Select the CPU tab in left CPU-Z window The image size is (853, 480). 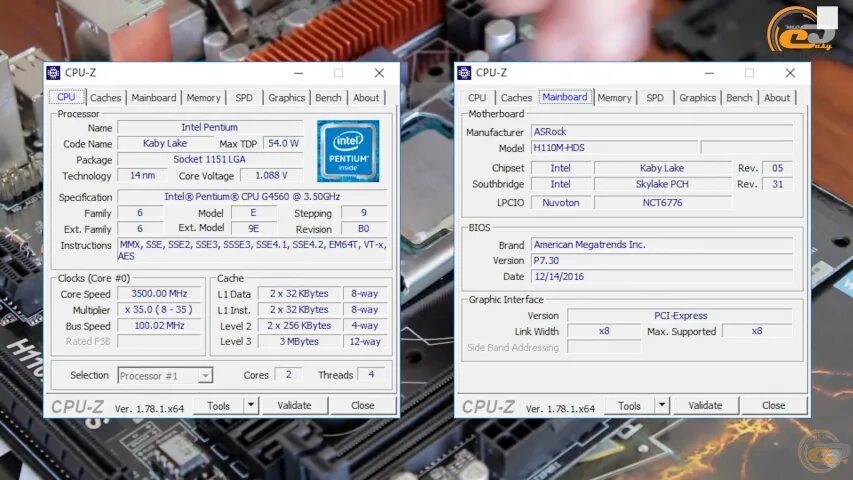tap(66, 97)
